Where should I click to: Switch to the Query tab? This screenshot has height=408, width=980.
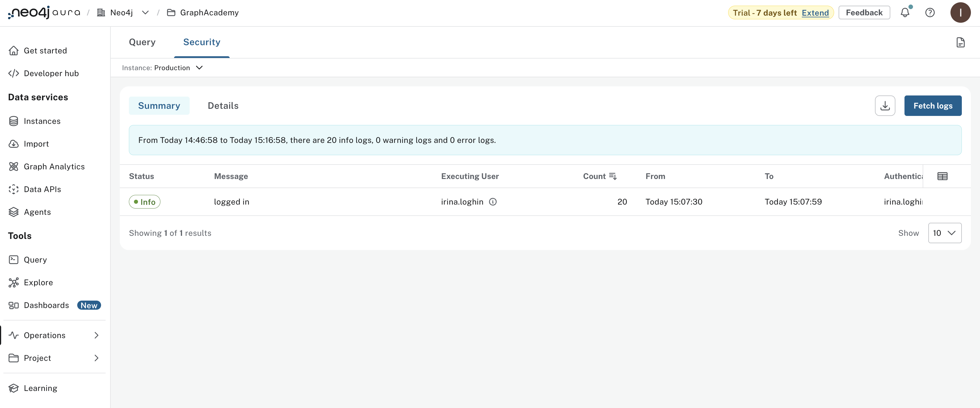(142, 42)
